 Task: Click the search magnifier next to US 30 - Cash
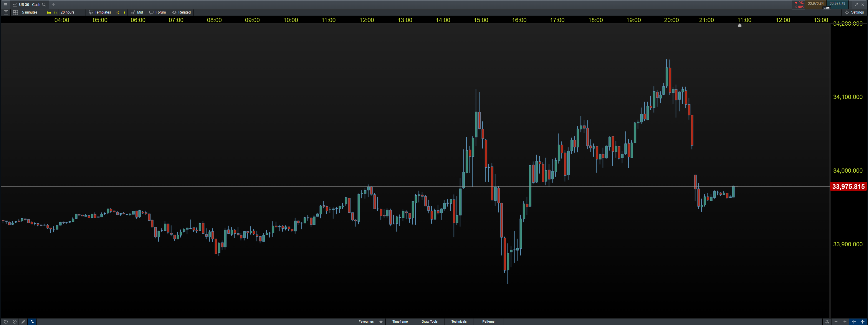pos(44,5)
